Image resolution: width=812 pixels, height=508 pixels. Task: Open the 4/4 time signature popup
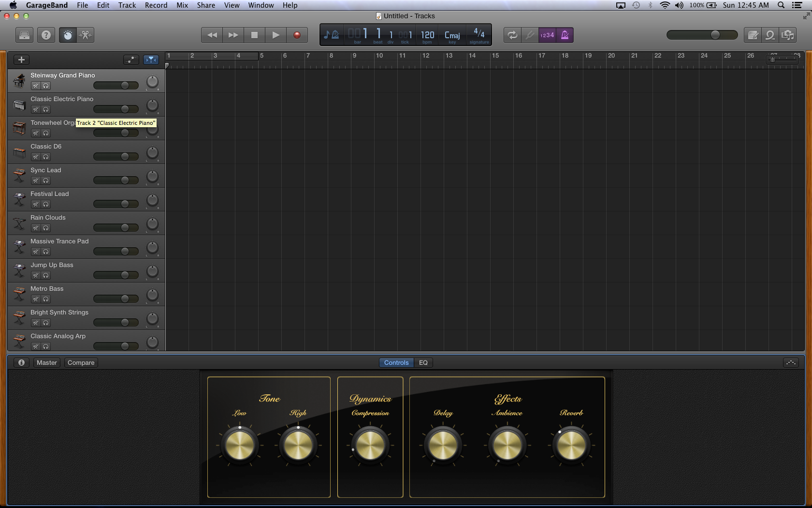click(479, 35)
